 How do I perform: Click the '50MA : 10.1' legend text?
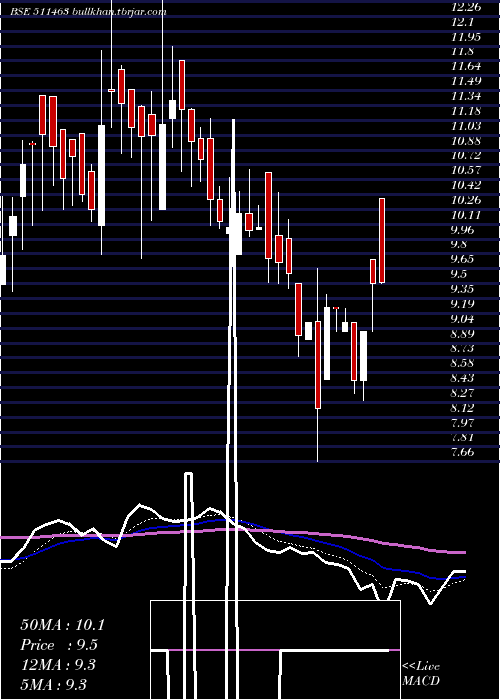(62, 625)
